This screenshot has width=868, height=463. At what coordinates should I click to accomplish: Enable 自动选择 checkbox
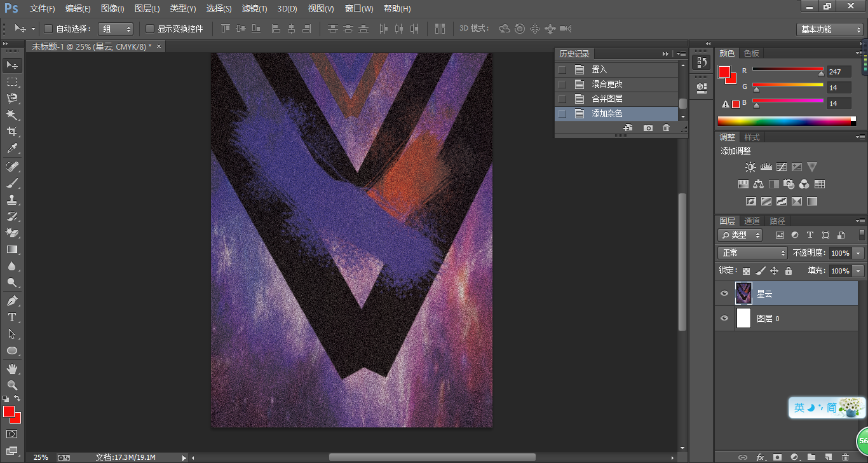pos(48,29)
